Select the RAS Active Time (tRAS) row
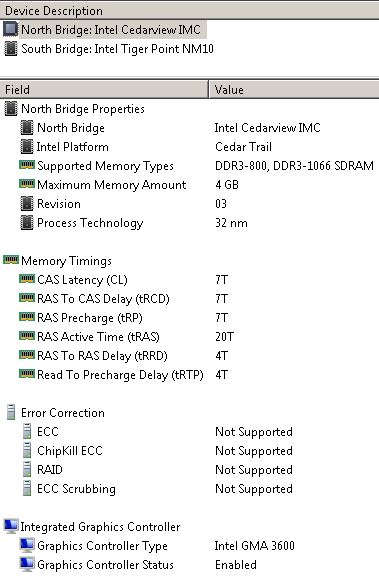Image resolution: width=379 pixels, height=580 pixels. pyautogui.click(x=189, y=337)
